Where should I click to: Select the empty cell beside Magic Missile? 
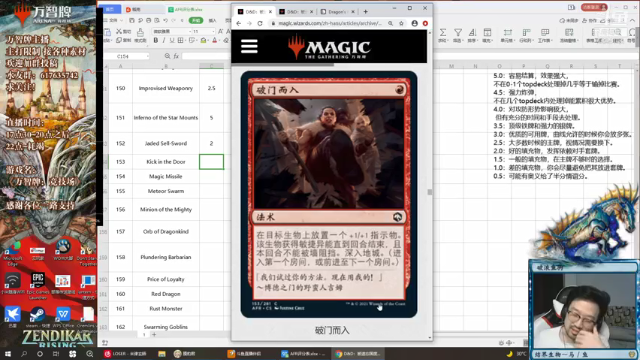(x=211, y=176)
